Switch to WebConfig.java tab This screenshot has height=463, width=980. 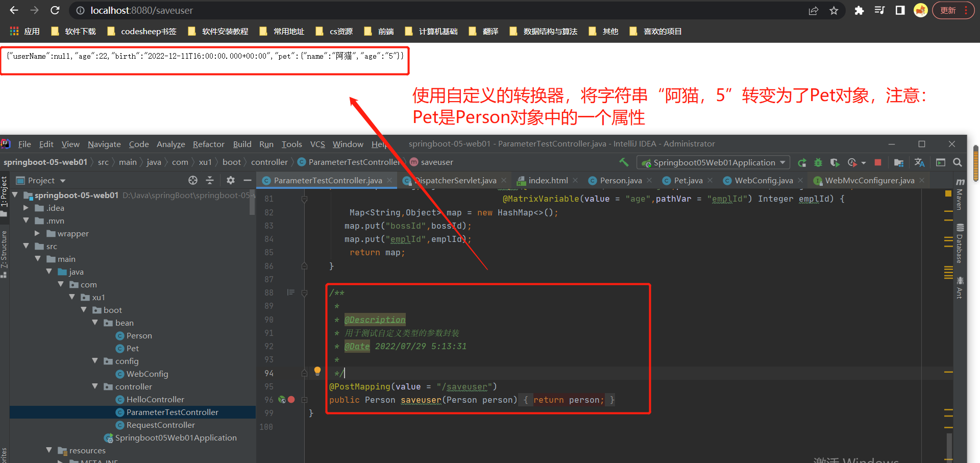[x=763, y=181]
